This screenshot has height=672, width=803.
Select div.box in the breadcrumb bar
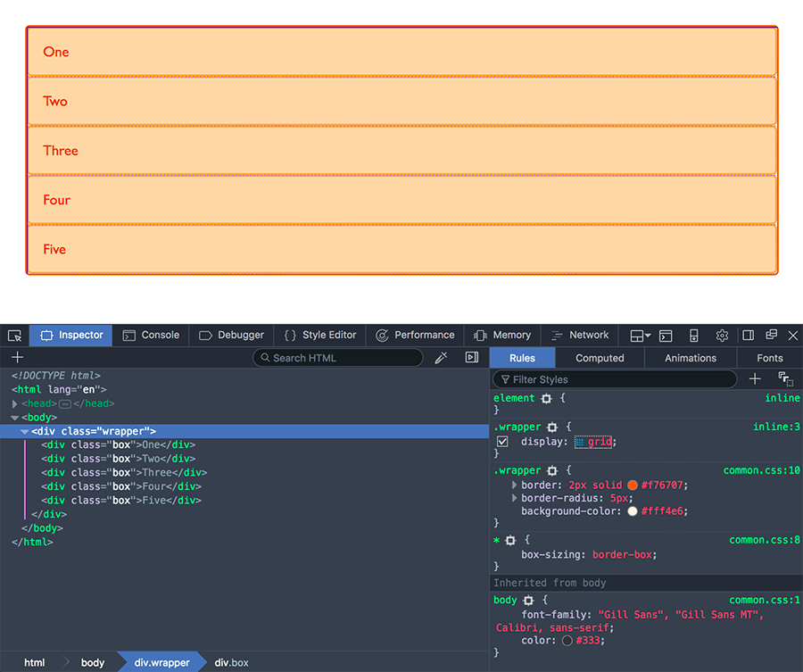pos(231,662)
